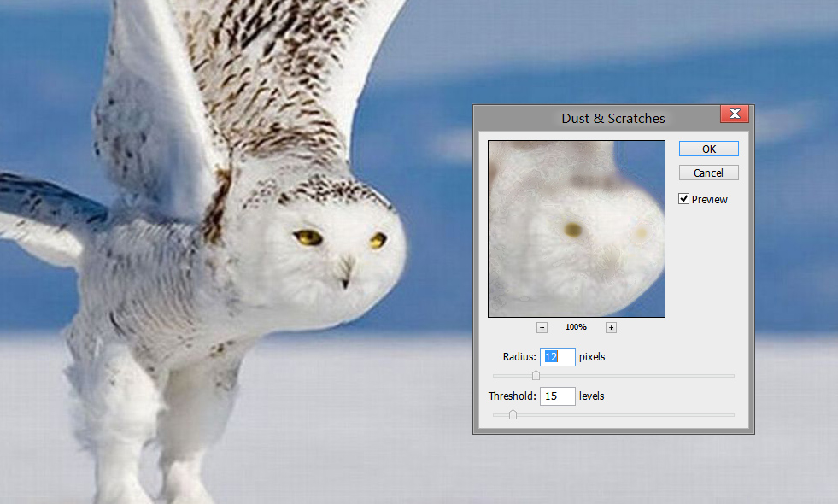The height and width of the screenshot is (504, 838).
Task: Zoom out the filter preview
Action: click(542, 328)
